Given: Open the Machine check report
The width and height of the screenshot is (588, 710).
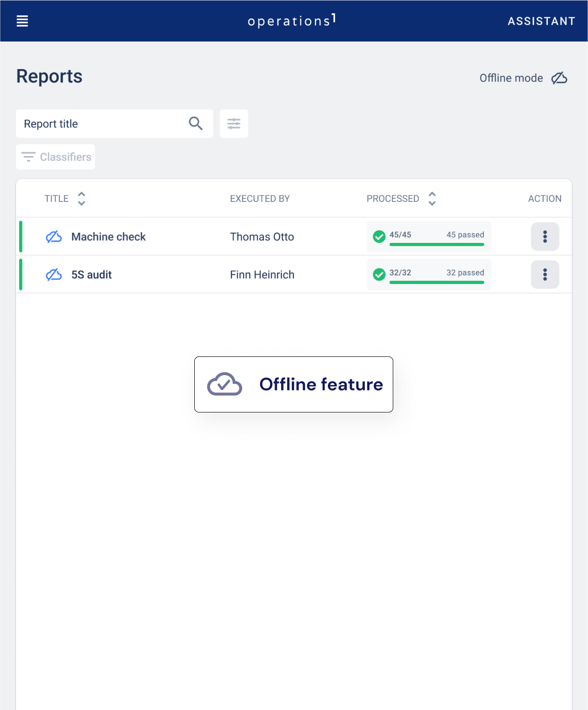Looking at the screenshot, I should 108,237.
